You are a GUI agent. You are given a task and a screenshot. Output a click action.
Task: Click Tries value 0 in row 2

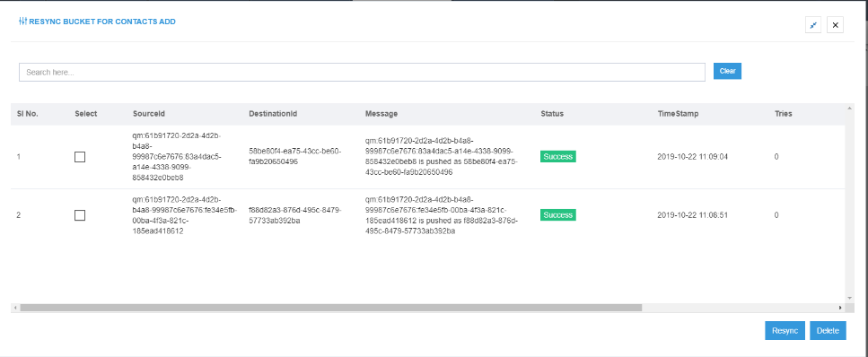[776, 214]
